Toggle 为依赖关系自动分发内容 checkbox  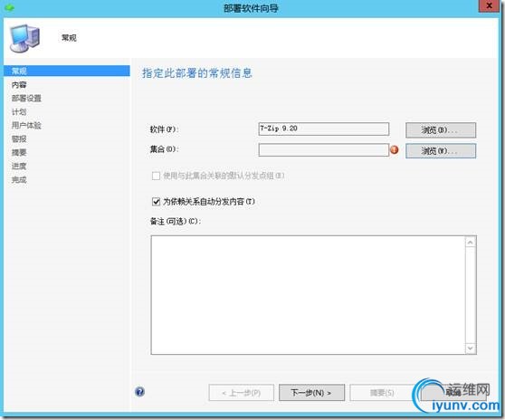156,202
